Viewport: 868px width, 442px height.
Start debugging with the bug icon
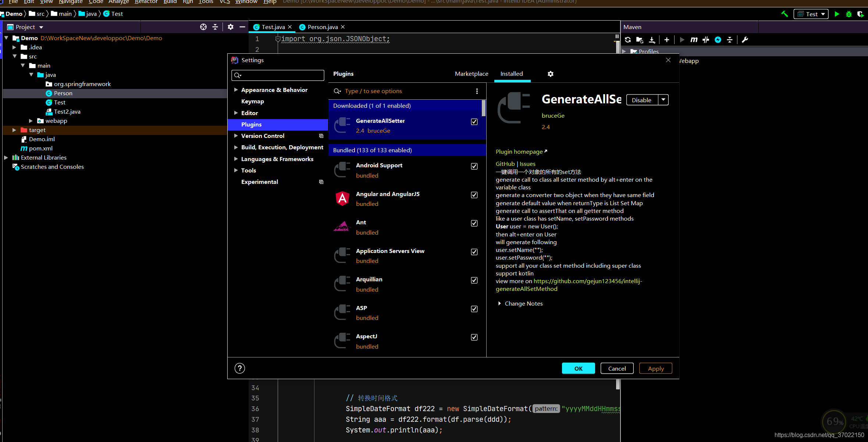click(849, 14)
